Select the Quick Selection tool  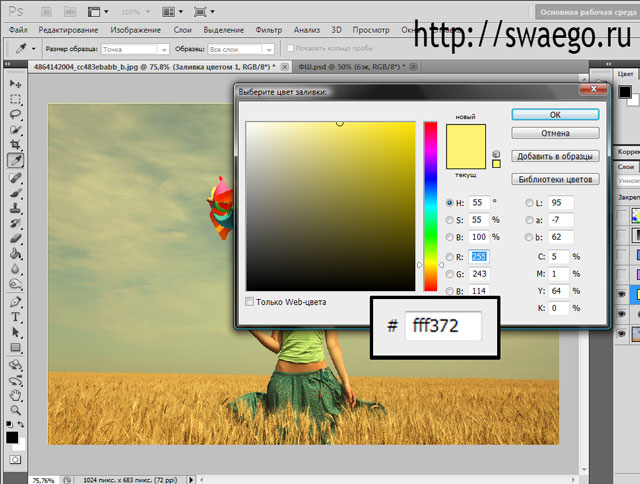click(16, 130)
